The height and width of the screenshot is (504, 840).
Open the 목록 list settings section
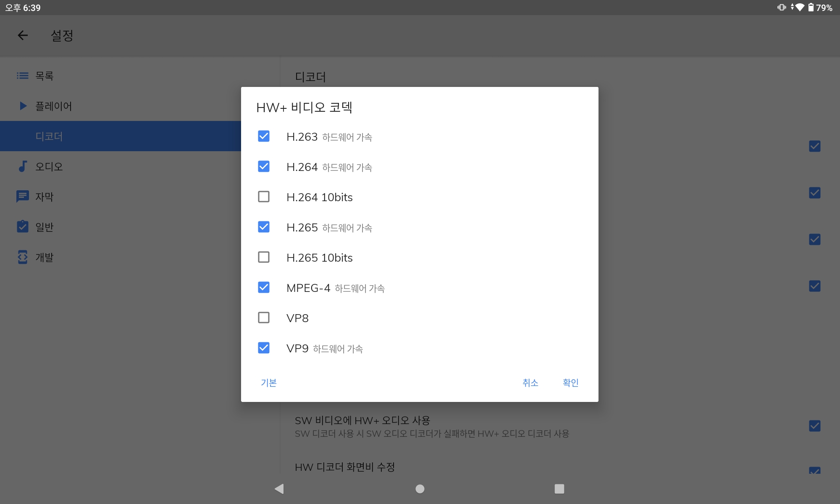[44, 76]
